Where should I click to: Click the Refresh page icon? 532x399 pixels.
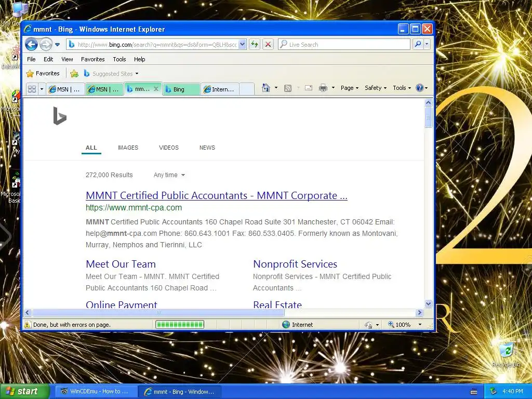tap(255, 45)
